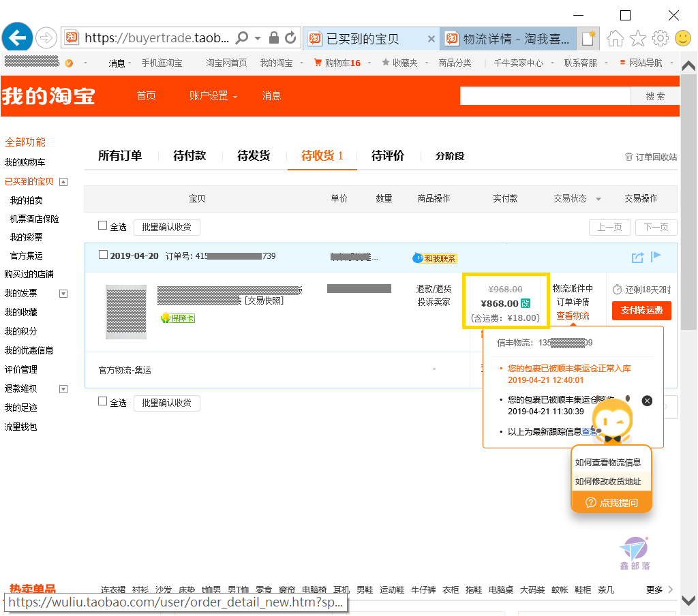698x616 pixels.
Task: Click the clock icon beside 还剩18天2时
Action: tap(617, 290)
